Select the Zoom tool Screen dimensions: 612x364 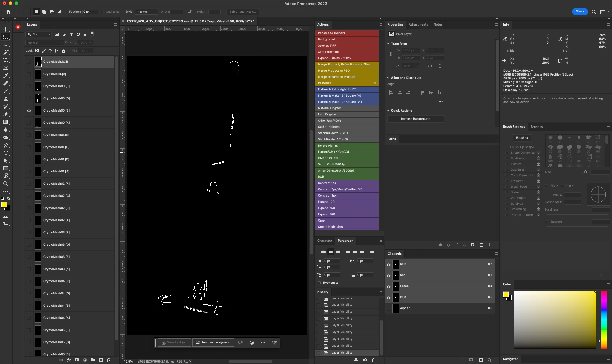click(x=6, y=184)
